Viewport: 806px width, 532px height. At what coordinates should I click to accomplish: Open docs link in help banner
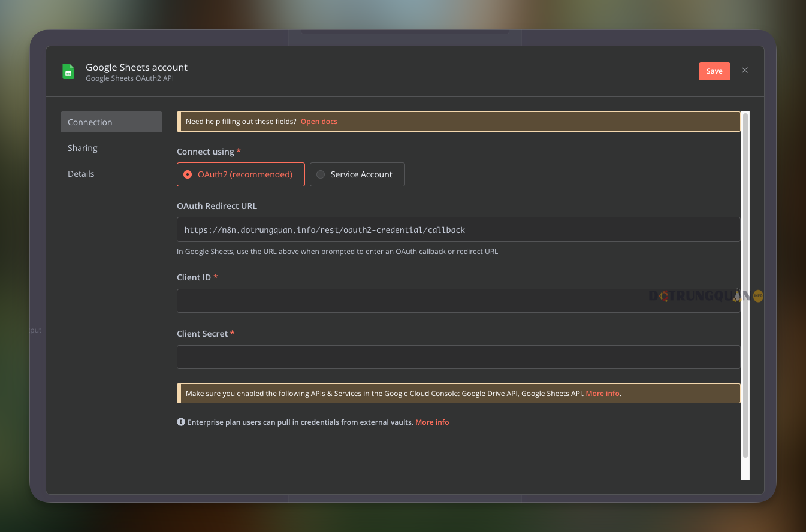pyautogui.click(x=319, y=122)
